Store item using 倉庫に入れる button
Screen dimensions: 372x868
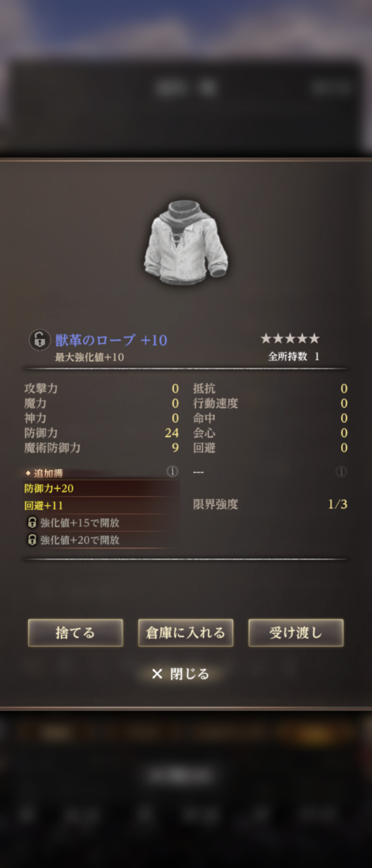(x=186, y=633)
